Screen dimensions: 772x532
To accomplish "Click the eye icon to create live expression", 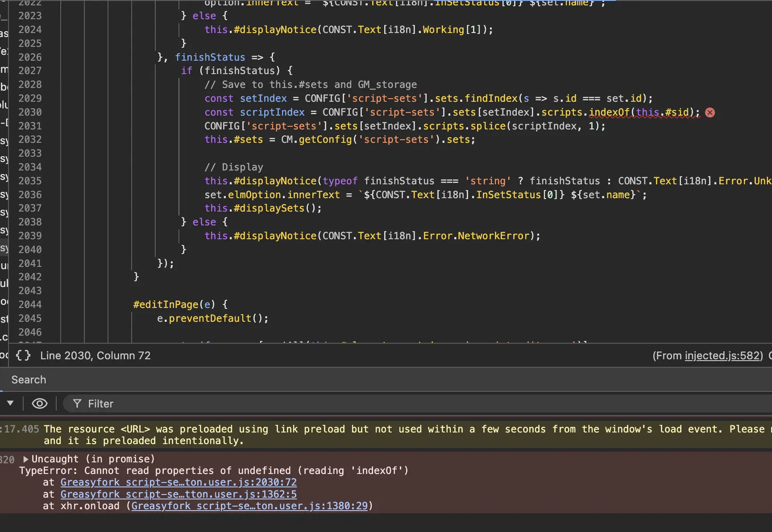I will [40, 404].
